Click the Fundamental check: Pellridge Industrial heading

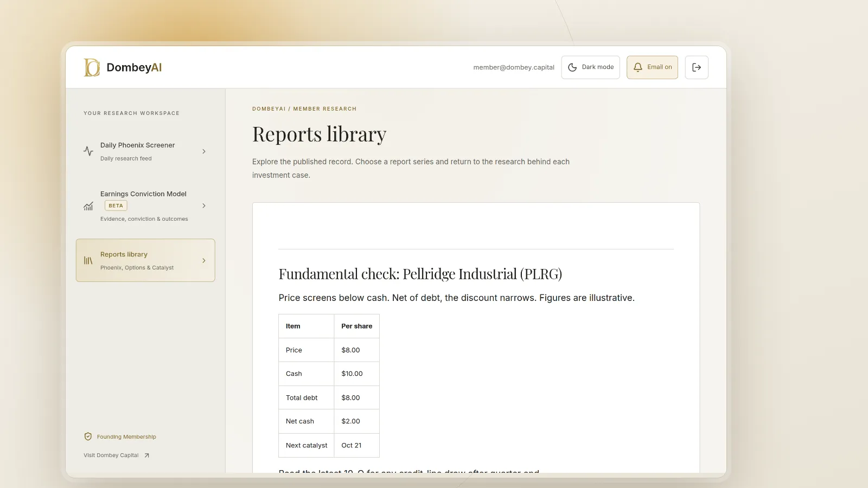pos(420,274)
